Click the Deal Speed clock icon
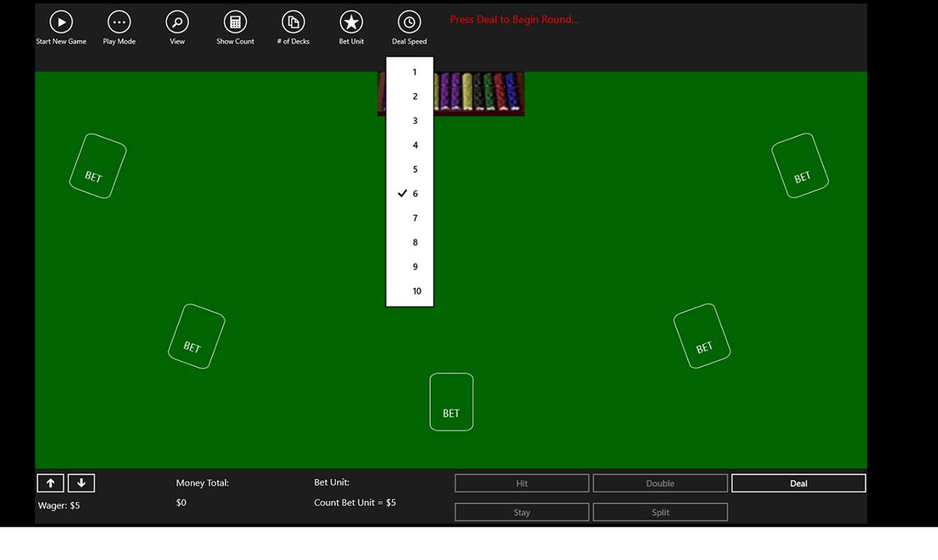Viewport: 938px width, 560px height. pos(410,22)
